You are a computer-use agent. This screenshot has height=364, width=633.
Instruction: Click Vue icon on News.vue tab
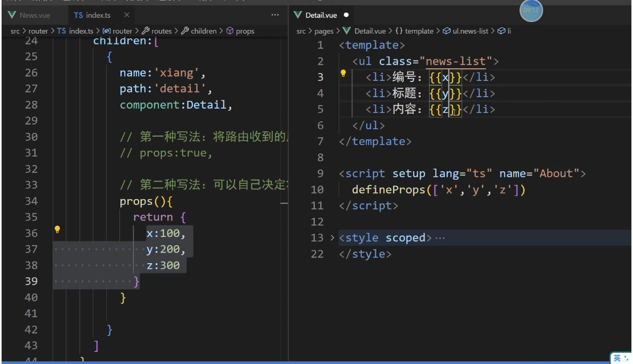tap(12, 15)
